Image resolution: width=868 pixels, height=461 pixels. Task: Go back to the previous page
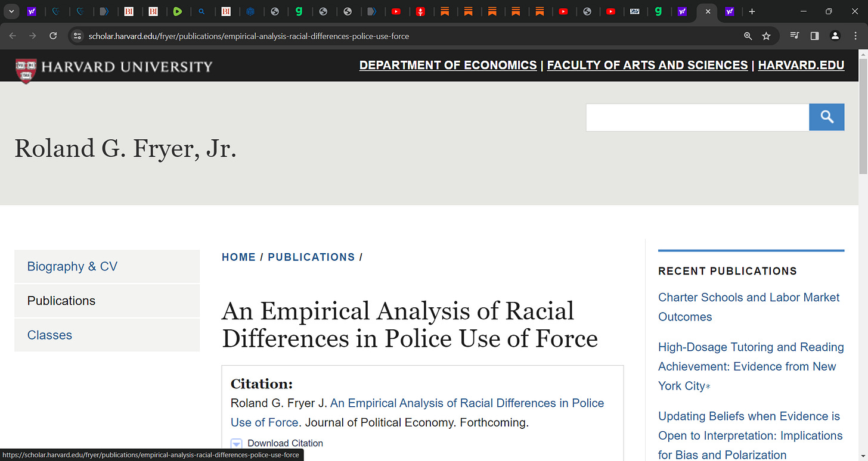tap(13, 36)
